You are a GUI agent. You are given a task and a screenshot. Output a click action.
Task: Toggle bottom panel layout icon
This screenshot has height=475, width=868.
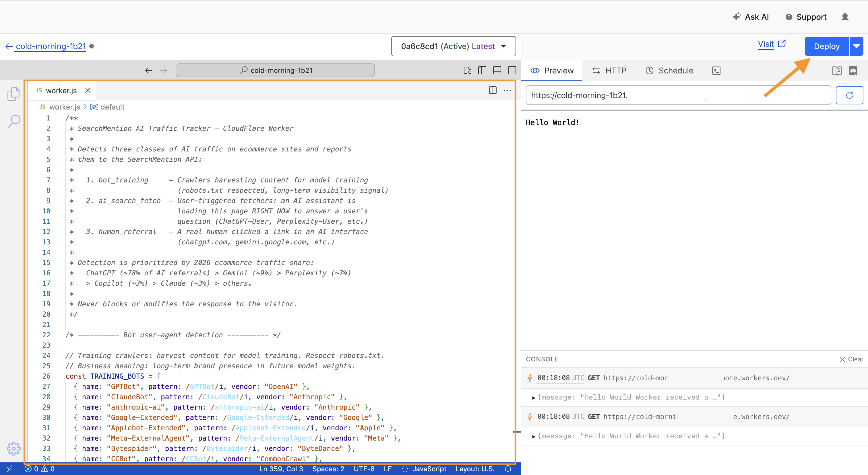(497, 70)
